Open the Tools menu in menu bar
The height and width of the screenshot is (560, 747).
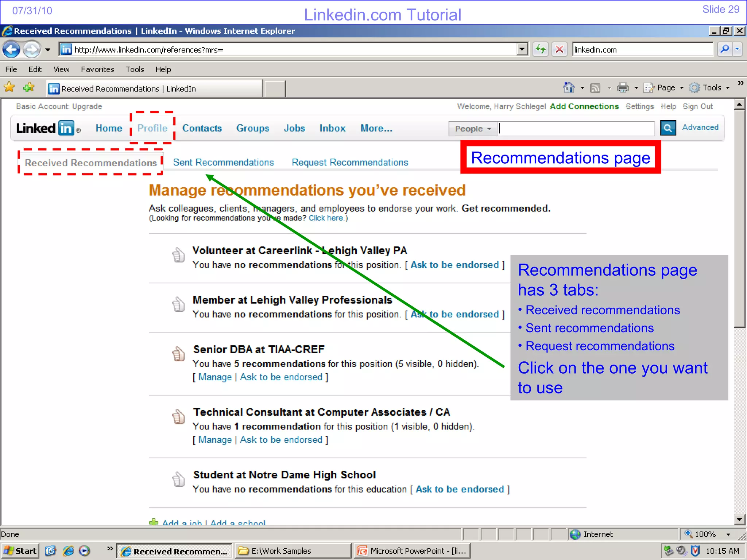pos(135,69)
